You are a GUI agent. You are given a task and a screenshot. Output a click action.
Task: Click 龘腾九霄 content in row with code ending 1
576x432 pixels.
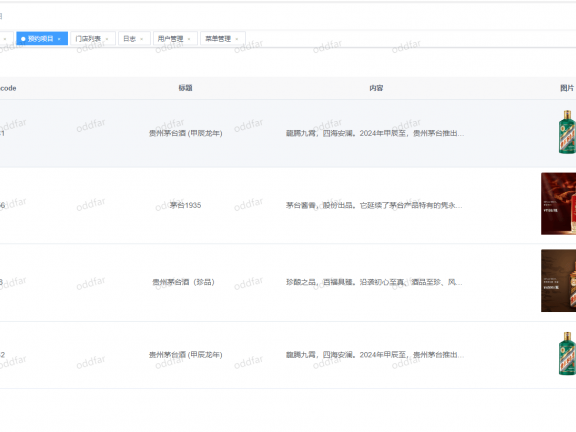tap(375, 133)
